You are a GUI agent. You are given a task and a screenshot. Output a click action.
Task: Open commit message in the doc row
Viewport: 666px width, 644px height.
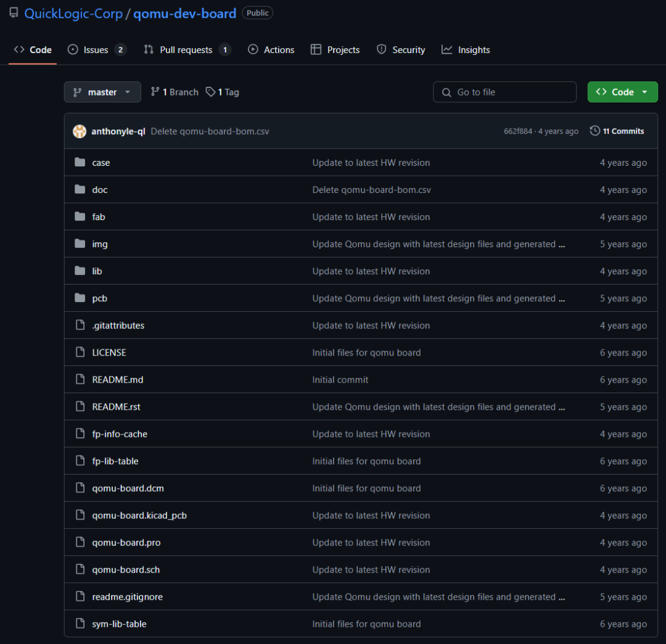[x=371, y=190]
